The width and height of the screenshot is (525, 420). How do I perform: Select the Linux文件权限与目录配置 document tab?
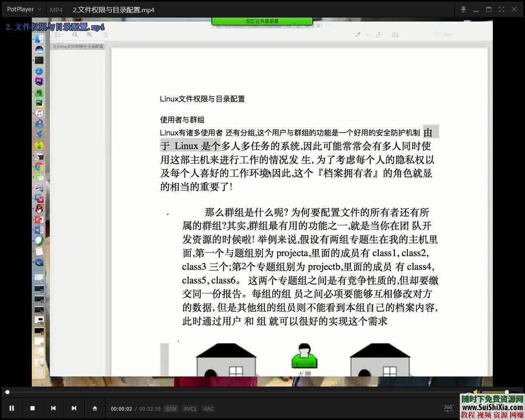tap(79, 46)
